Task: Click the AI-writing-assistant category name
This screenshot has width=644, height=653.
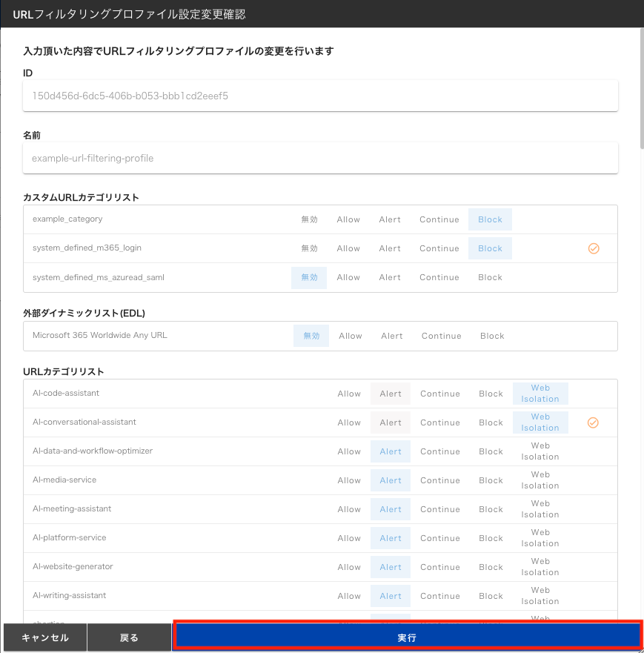Action: coord(69,595)
